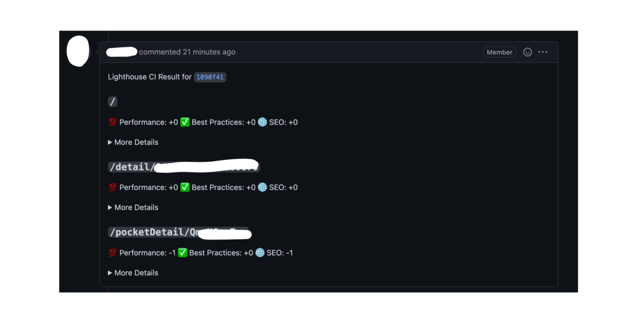
Task: Click the globe icon in the /detail/ results
Action: 262,188
